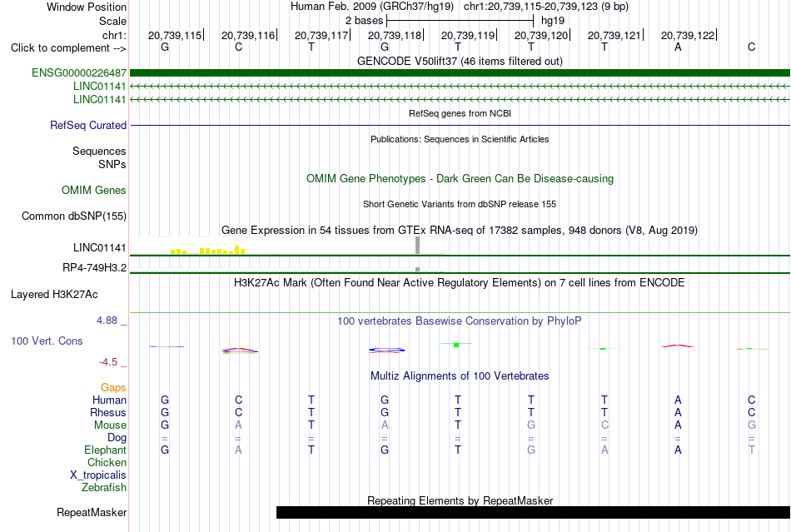Screen dimensions: 791x532
Task: Click the black RepeatMasker element bar
Action: point(533,512)
